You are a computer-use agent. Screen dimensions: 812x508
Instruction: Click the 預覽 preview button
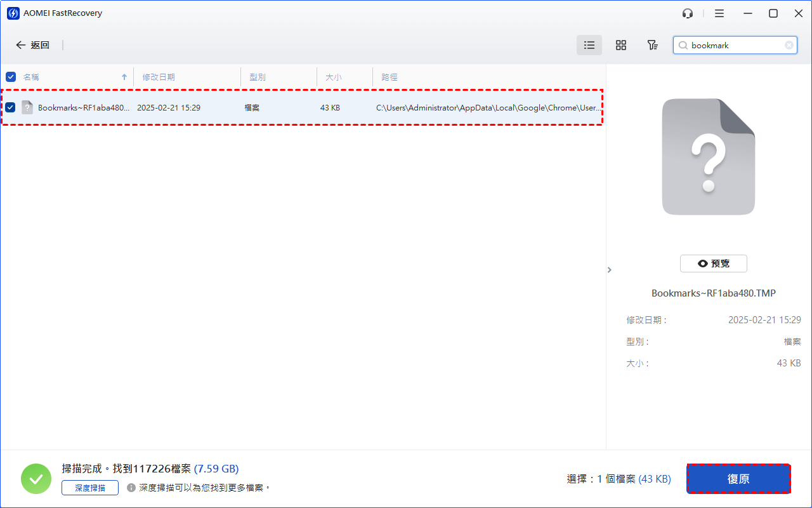(x=714, y=264)
